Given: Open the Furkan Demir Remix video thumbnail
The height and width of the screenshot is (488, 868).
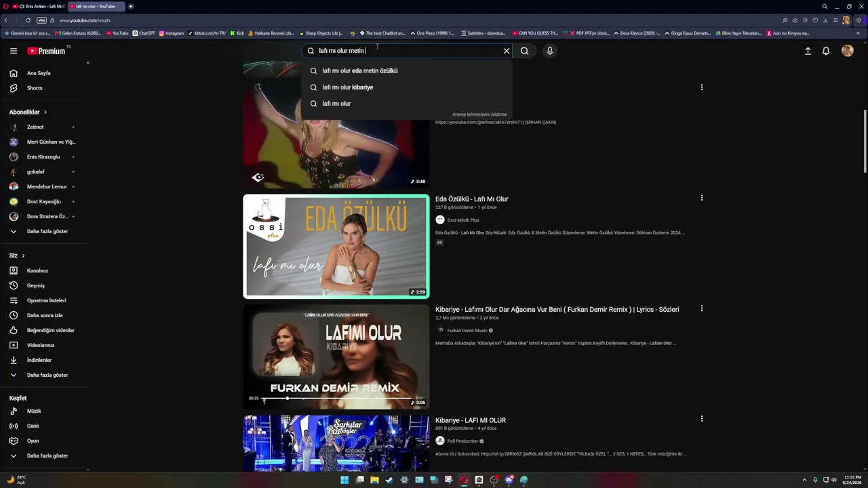Looking at the screenshot, I should (x=336, y=357).
